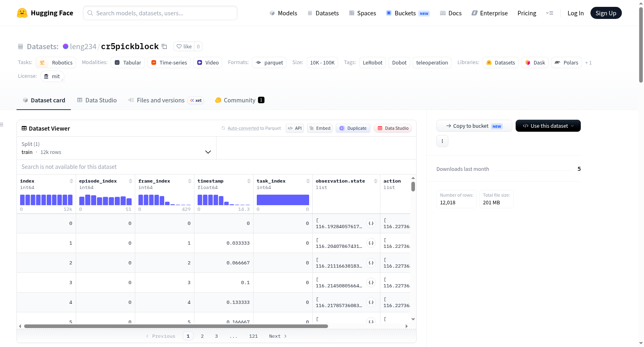Image resolution: width=644 pixels, height=347 pixels.
Task: Sort by observation.state column icon
Action: pyautogui.click(x=376, y=181)
